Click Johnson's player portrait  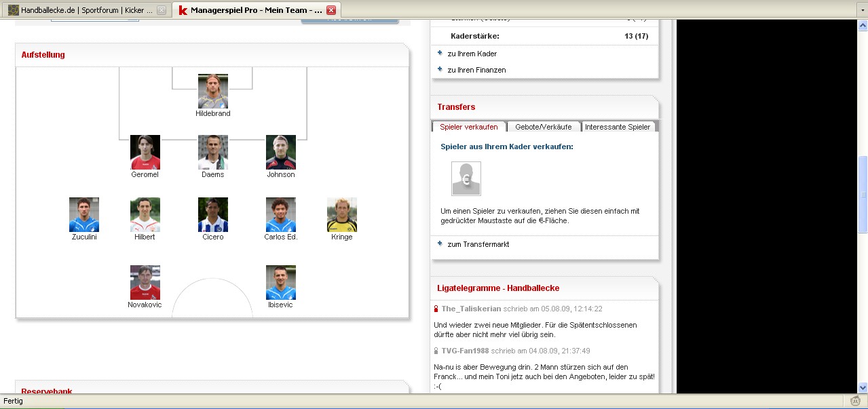[281, 152]
